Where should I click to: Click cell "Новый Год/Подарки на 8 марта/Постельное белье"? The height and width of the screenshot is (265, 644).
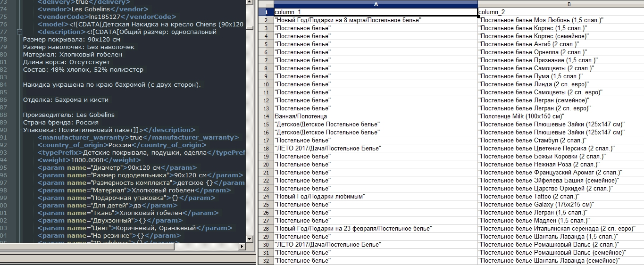tap(376, 20)
